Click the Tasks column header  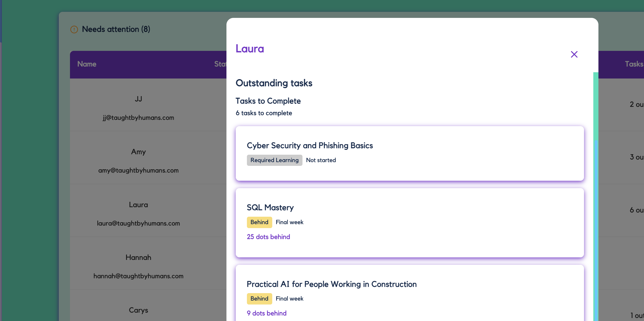(x=634, y=64)
